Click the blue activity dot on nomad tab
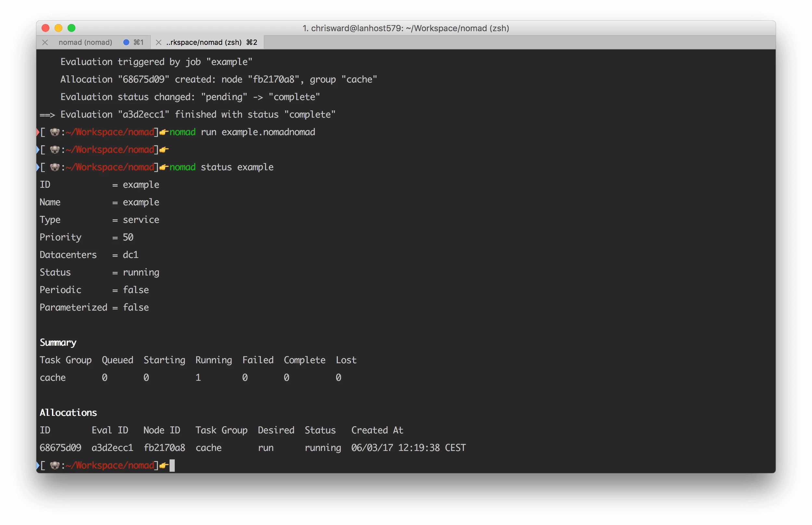Image resolution: width=812 pixels, height=525 pixels. (126, 42)
